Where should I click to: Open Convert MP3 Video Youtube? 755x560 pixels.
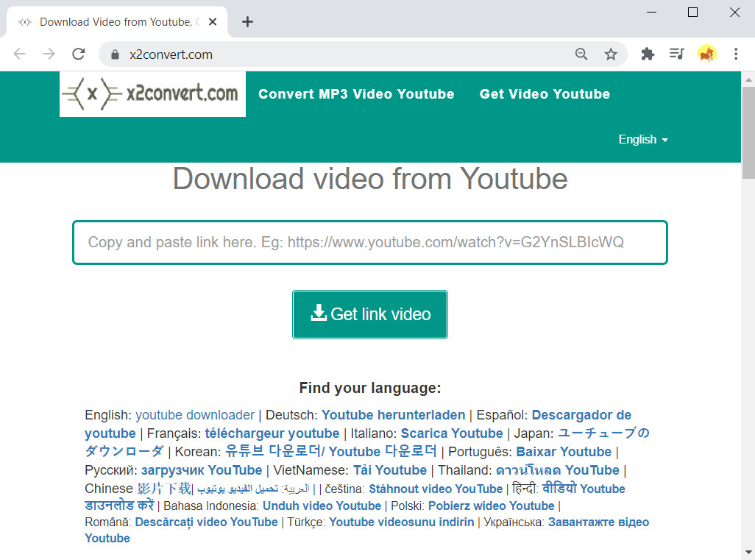point(356,93)
